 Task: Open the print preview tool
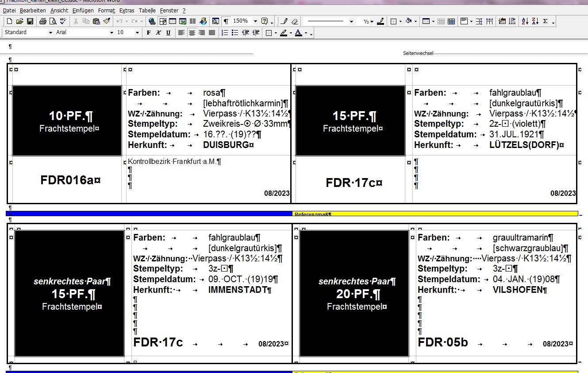53,21
